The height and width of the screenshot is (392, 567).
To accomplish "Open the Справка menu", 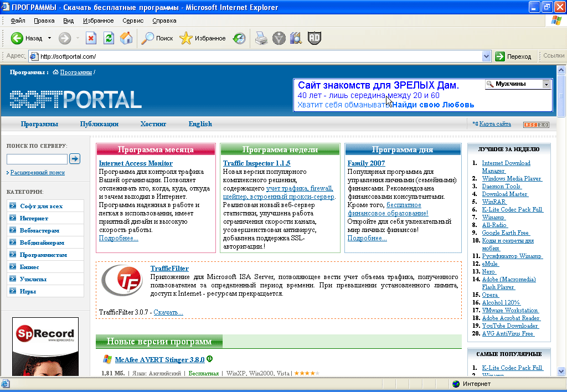I will [164, 20].
